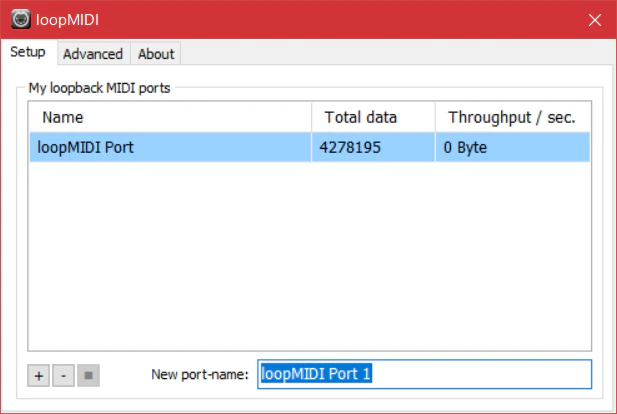Select the loopMIDI Port row
This screenshot has width=617, height=414.
point(310,147)
